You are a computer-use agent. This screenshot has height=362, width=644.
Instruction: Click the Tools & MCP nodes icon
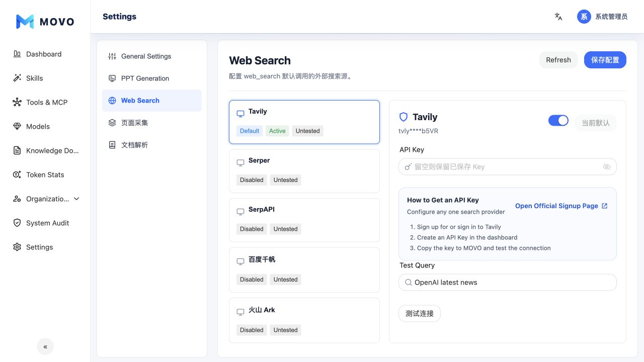17,102
